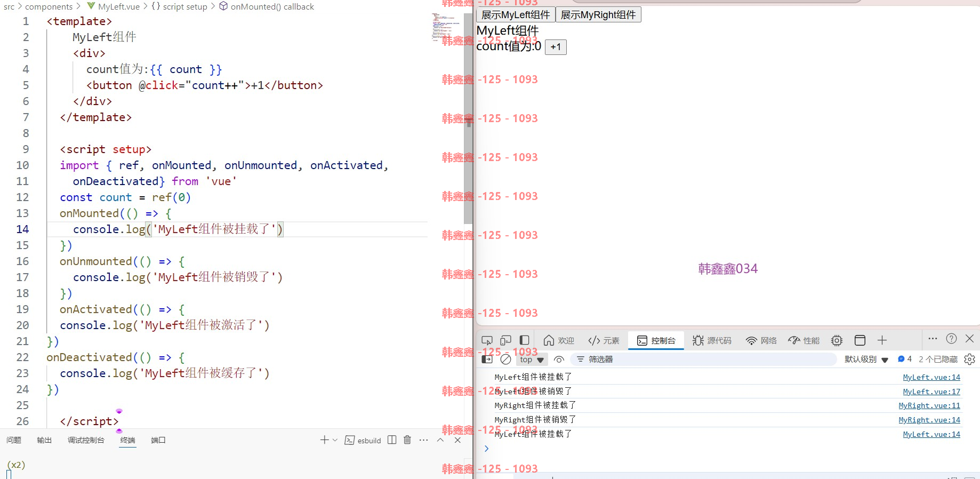The image size is (980, 479).
Task: Open the top JavaScript context dropdown
Action: coord(532,360)
